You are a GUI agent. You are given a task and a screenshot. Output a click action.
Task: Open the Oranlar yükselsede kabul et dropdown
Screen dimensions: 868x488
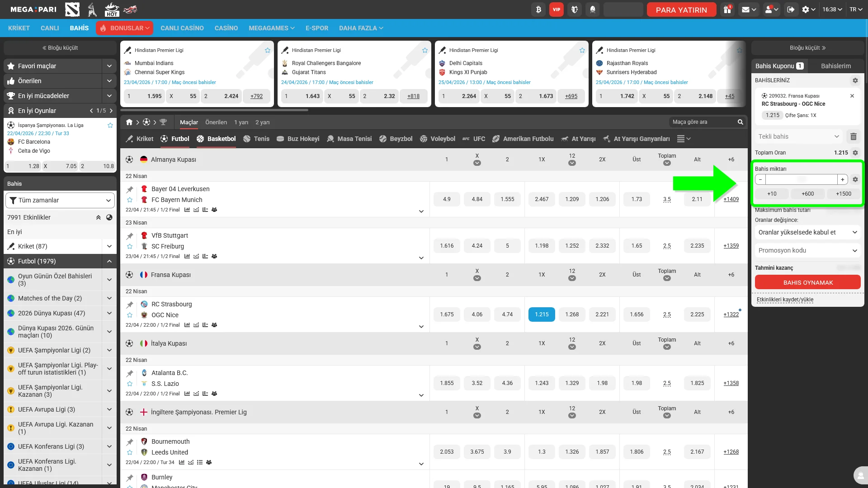808,232
